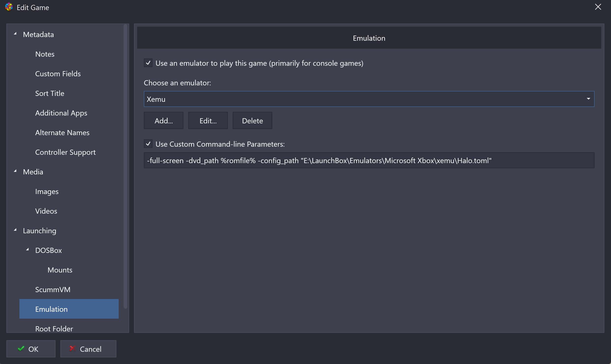Screen dimensions: 611x364
Task: Open the Root Folder page
Action: point(54,329)
